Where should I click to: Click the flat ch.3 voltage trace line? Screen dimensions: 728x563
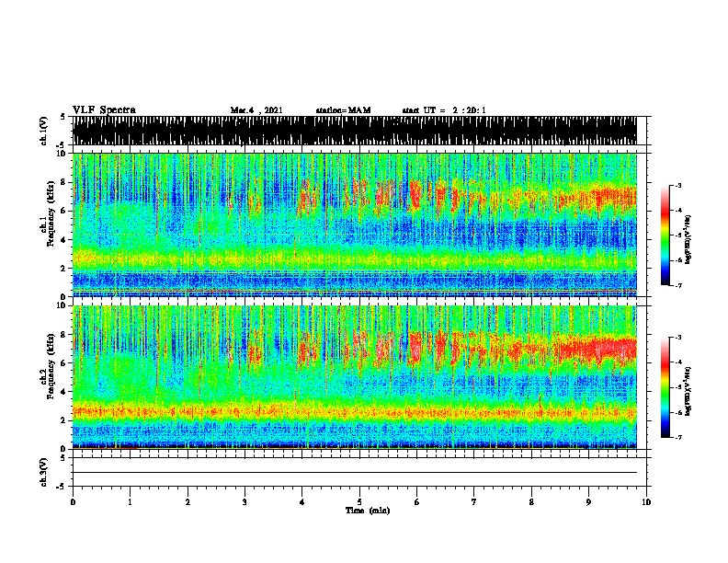click(x=355, y=473)
